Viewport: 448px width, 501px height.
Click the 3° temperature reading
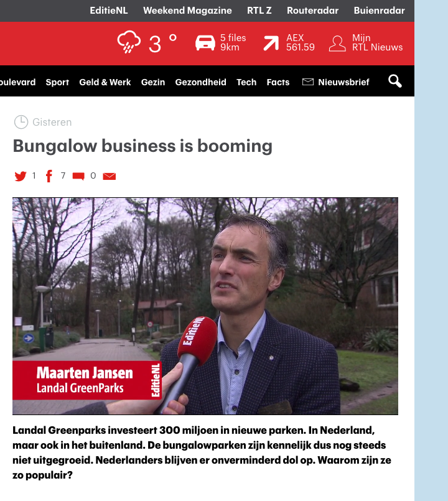162,43
